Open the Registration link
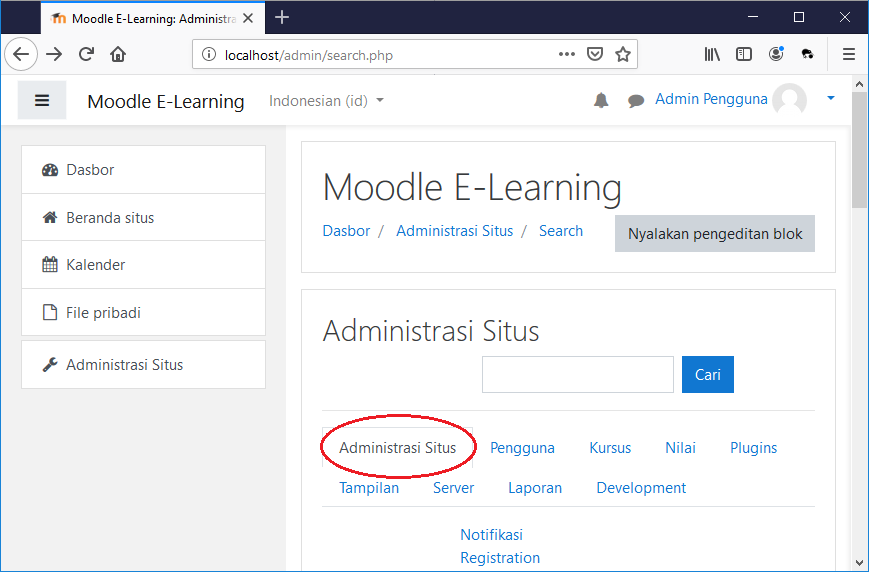869x572 pixels. coord(500,557)
